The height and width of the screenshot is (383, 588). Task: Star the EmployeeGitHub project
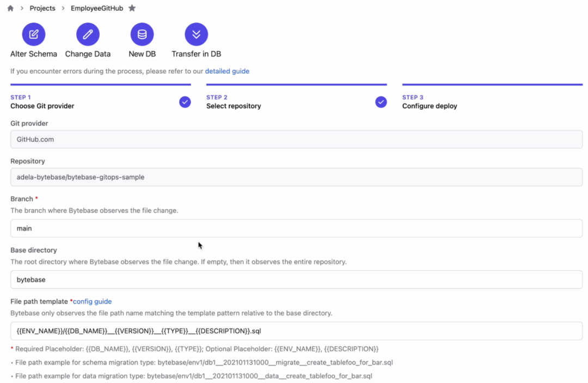coord(132,8)
